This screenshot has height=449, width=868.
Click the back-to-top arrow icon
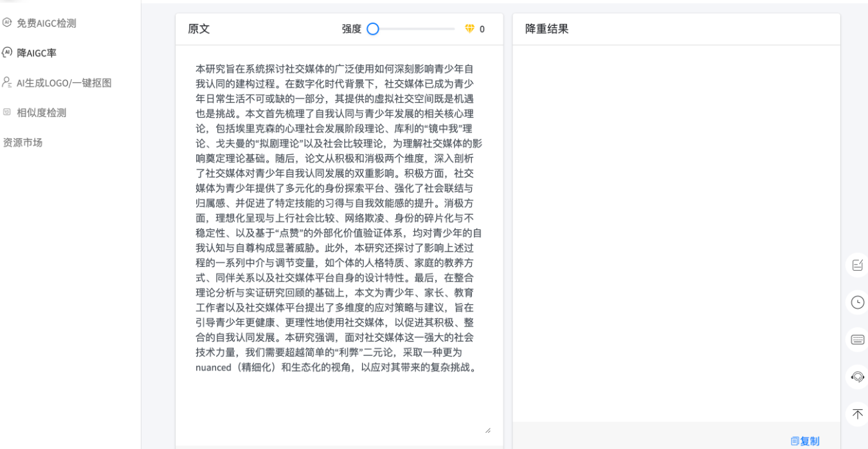[857, 414]
